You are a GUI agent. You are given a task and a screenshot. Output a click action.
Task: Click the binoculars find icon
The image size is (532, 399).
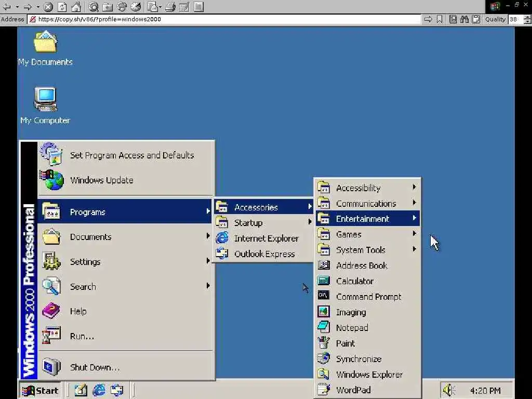[464, 19]
